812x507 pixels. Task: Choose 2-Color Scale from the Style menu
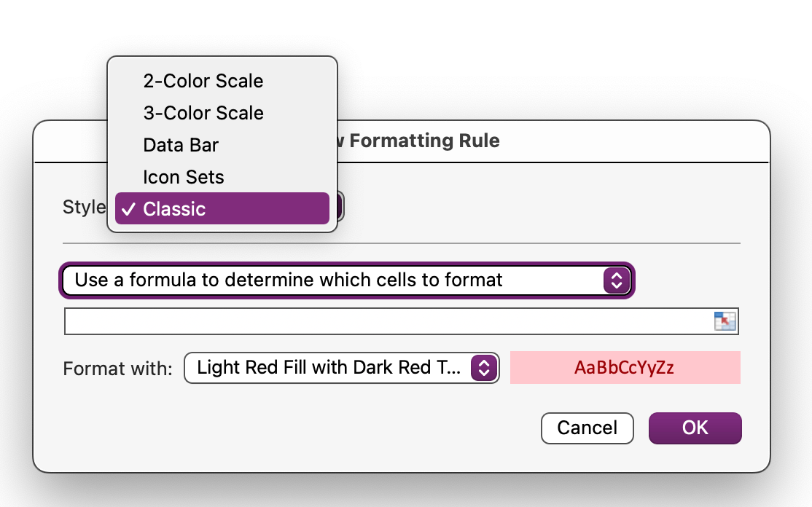pos(203,81)
